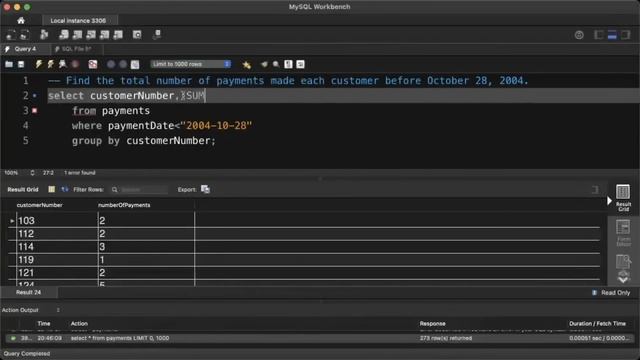Create a new view icon
Screen dimensions: 640x360
pyautogui.click(x=91, y=35)
